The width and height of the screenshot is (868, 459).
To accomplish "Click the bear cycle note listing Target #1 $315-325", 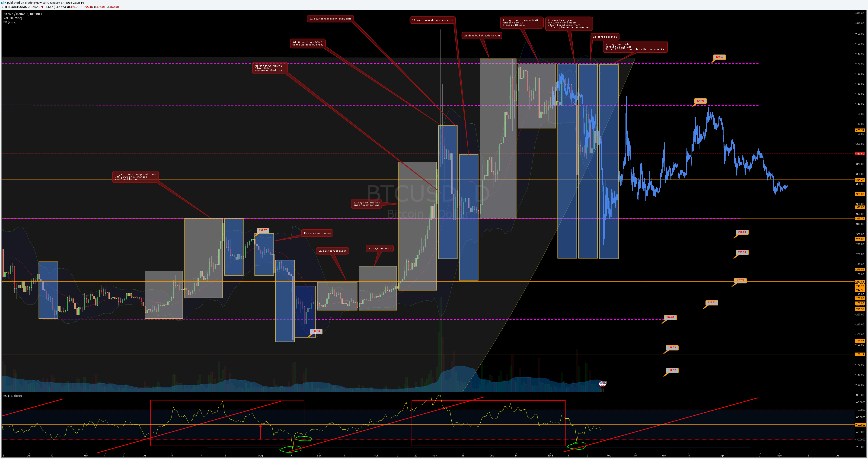I will click(x=635, y=47).
